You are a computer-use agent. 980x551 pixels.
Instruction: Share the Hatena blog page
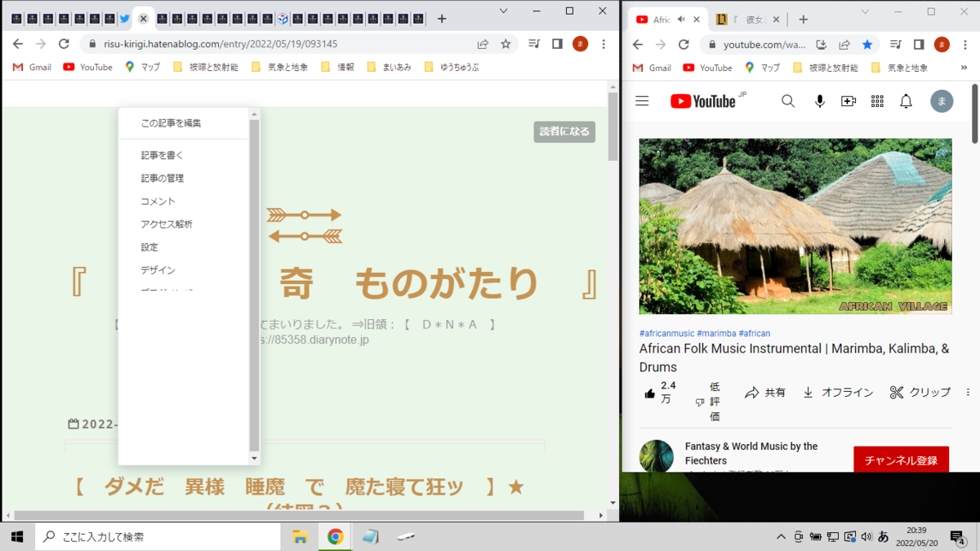483,44
